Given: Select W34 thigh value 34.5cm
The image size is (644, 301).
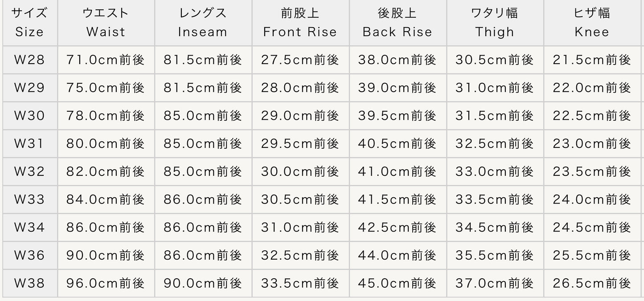Looking at the screenshot, I should pos(495,227).
